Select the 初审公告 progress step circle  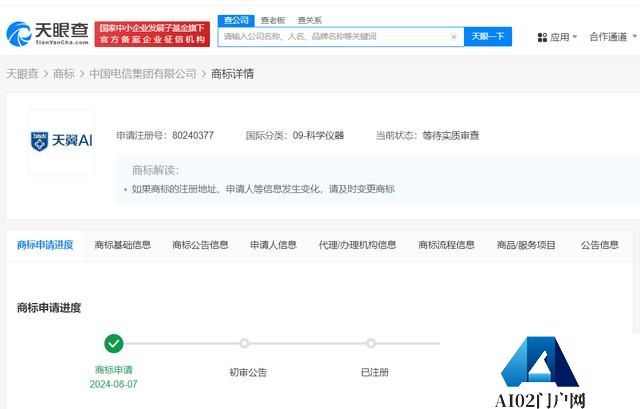[244, 343]
